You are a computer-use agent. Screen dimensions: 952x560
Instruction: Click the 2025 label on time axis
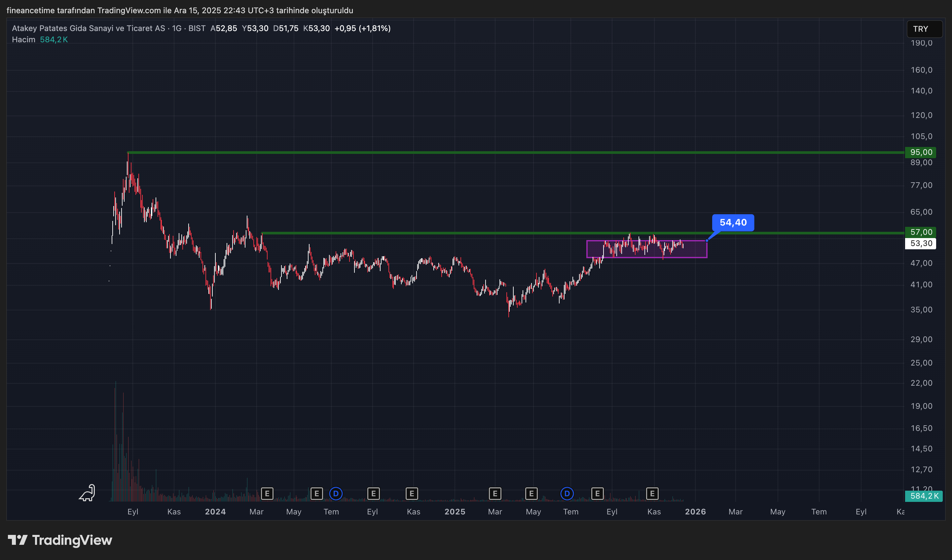tap(455, 512)
